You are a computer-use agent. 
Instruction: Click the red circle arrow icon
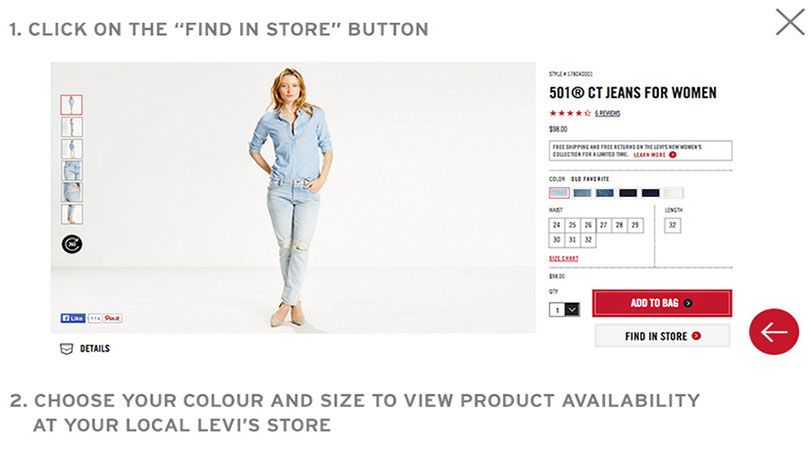774,332
